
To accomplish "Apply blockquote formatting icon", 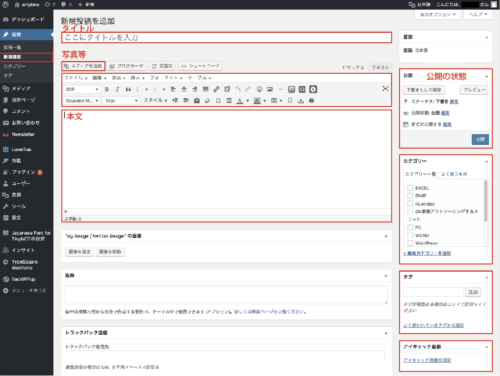I will [x=128, y=89].
